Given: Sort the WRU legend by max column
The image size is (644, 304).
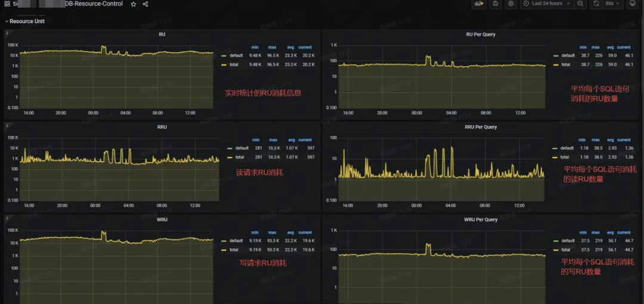Looking at the screenshot, I should click(273, 232).
